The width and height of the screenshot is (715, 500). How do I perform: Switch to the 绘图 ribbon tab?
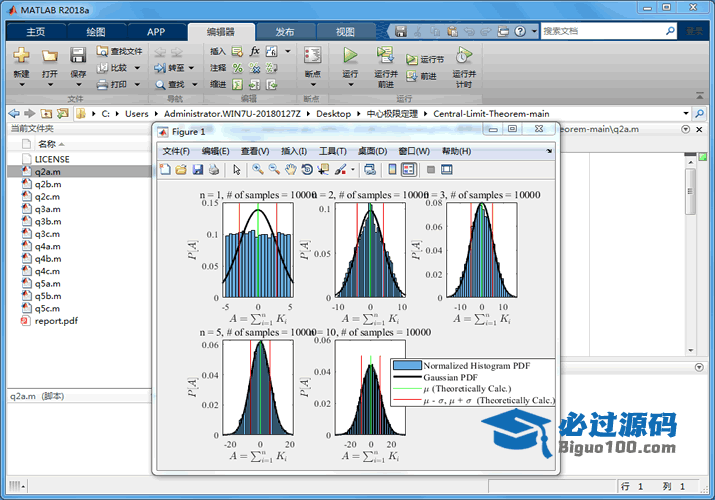[x=96, y=31]
